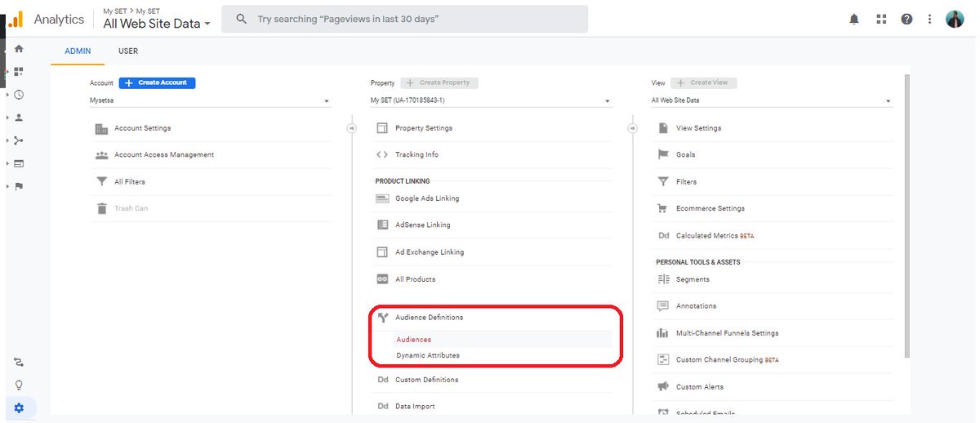The height and width of the screenshot is (423, 980).
Task: Open Audience person icon in sidebar
Action: click(x=19, y=118)
